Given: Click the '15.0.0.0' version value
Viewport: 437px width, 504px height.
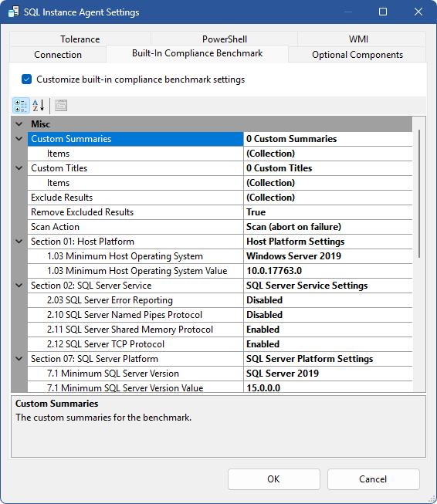Looking at the screenshot, I should (x=328, y=387).
